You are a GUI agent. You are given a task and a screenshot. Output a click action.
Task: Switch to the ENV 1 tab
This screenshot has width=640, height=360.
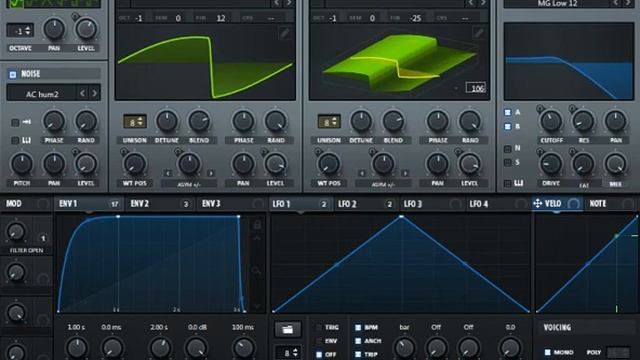tap(88, 203)
